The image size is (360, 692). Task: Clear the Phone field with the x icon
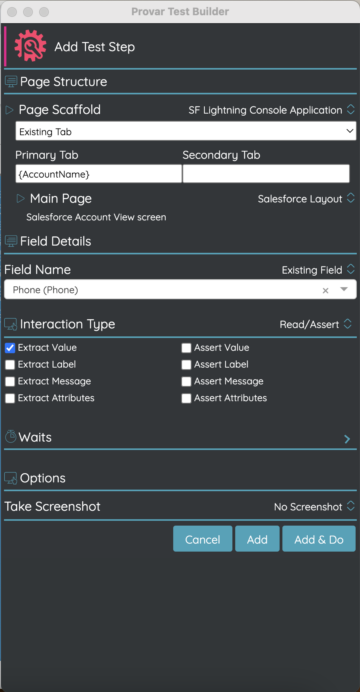[325, 290]
